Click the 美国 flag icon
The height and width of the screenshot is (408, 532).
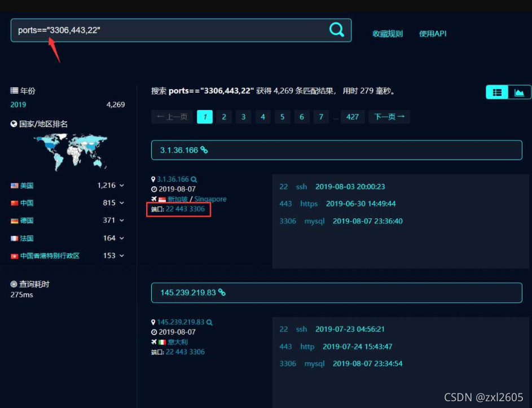coord(14,186)
